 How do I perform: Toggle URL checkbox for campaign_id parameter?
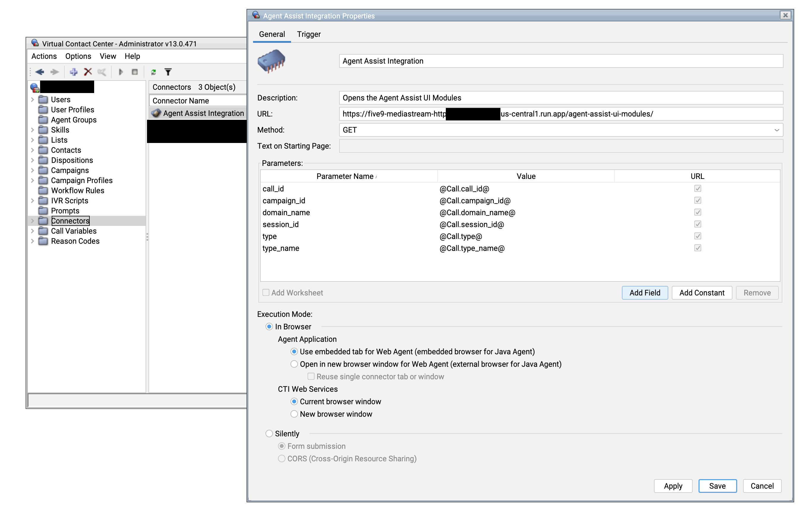(698, 200)
